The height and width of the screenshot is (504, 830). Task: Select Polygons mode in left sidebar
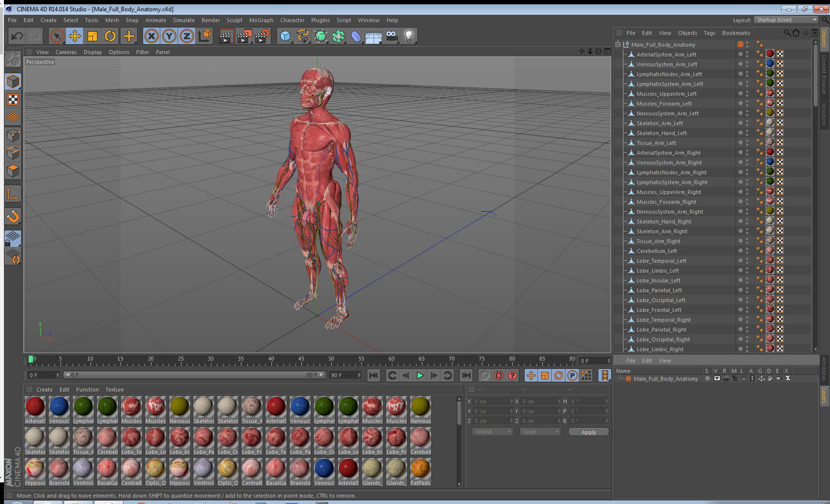click(13, 170)
